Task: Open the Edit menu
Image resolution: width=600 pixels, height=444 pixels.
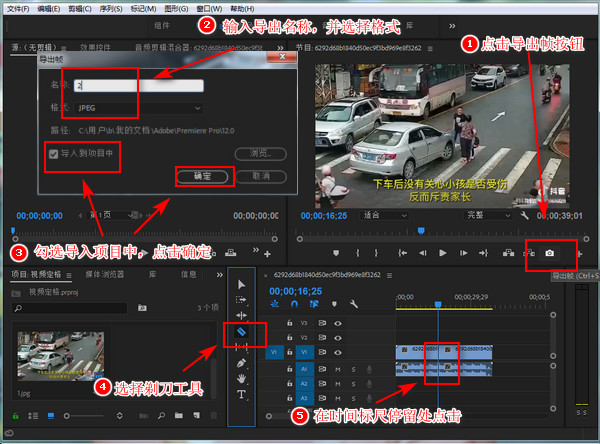Action: pos(49,8)
